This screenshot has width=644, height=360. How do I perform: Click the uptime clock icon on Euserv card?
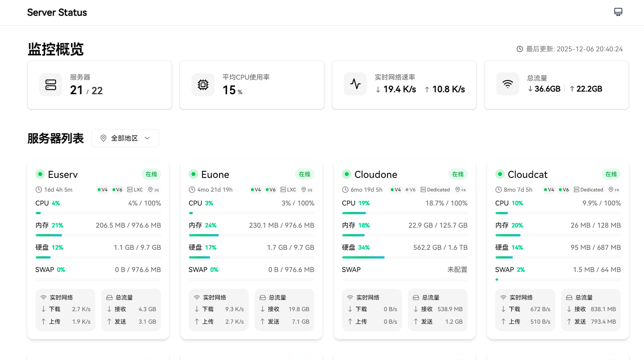39,190
